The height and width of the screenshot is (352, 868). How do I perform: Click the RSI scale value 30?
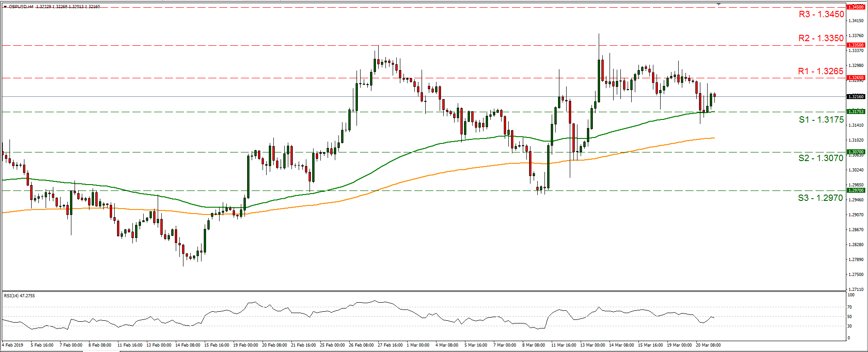[x=850, y=326]
